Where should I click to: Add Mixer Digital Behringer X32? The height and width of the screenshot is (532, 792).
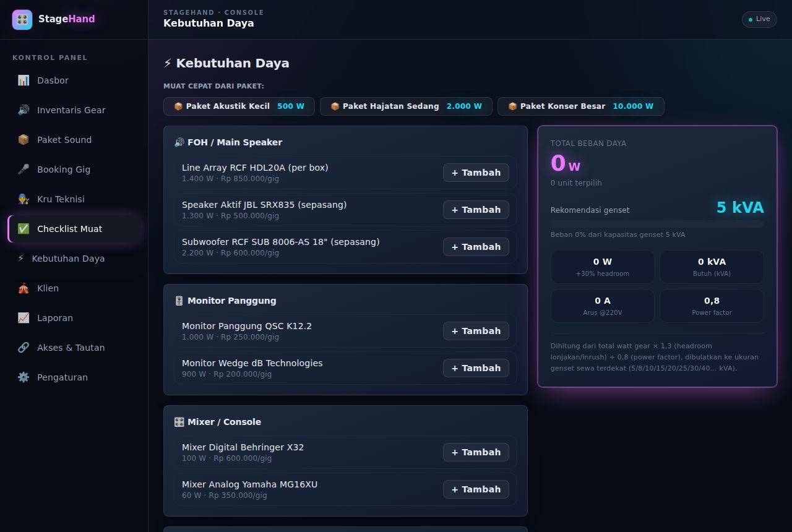click(476, 452)
